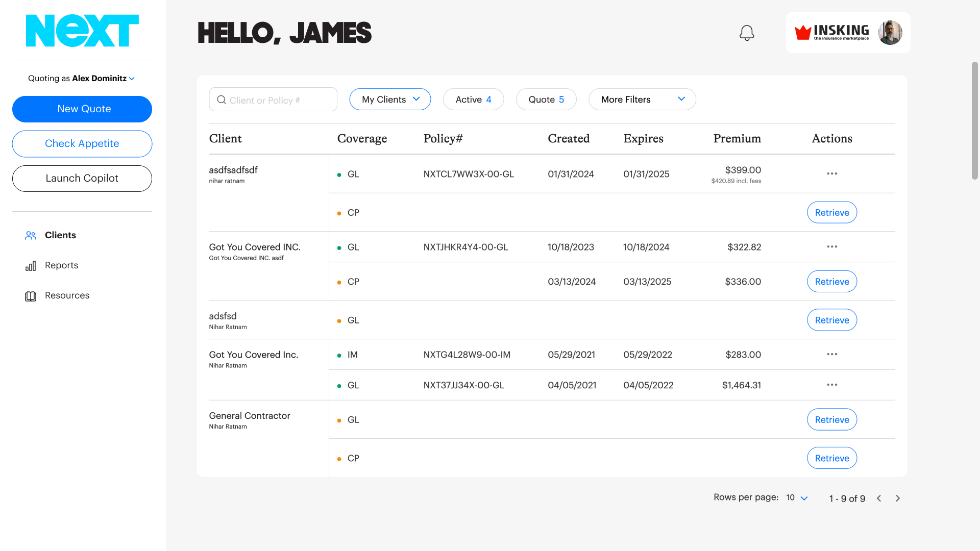The image size is (980, 551).
Task: Expand the My Clients dropdown
Action: pos(390,99)
